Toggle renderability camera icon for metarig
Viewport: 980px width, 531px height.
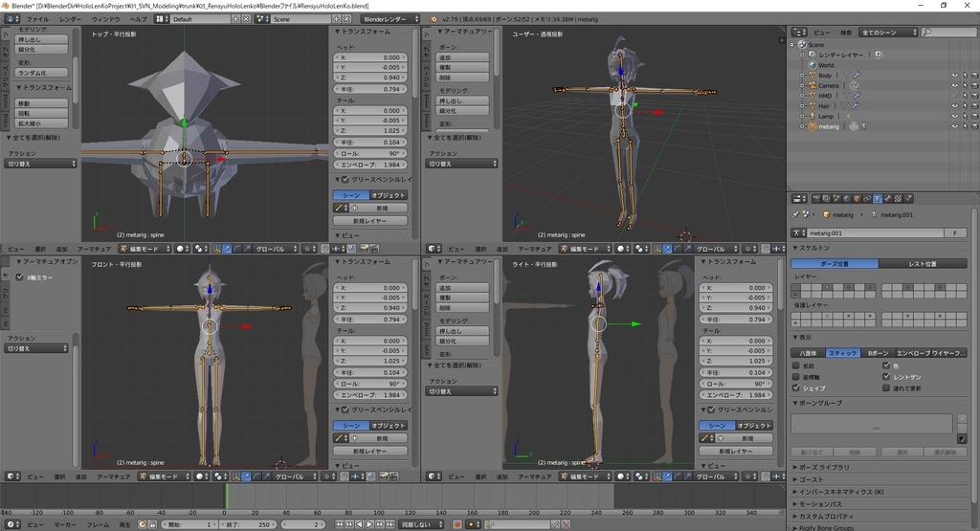point(975,126)
